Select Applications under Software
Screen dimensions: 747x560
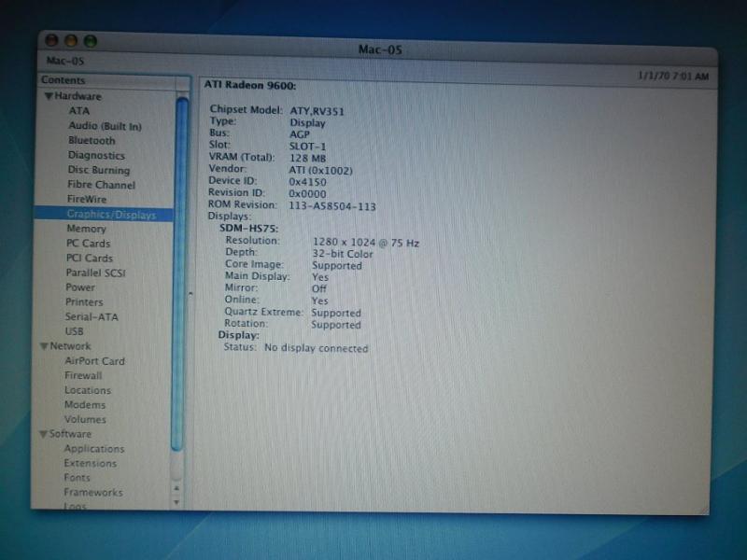(93, 449)
